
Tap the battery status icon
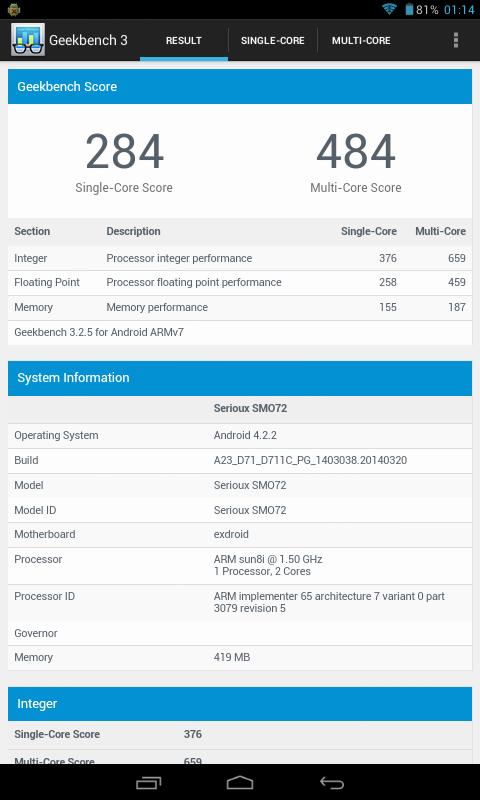409,9
